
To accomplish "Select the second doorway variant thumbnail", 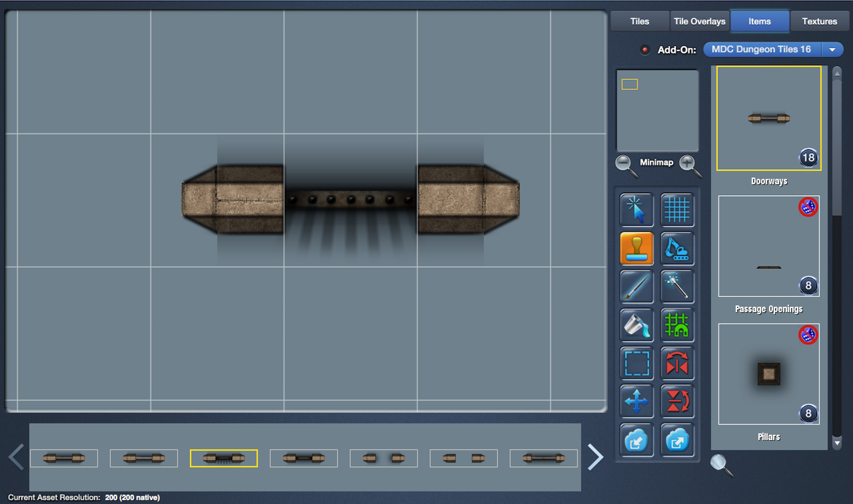I will click(x=144, y=458).
